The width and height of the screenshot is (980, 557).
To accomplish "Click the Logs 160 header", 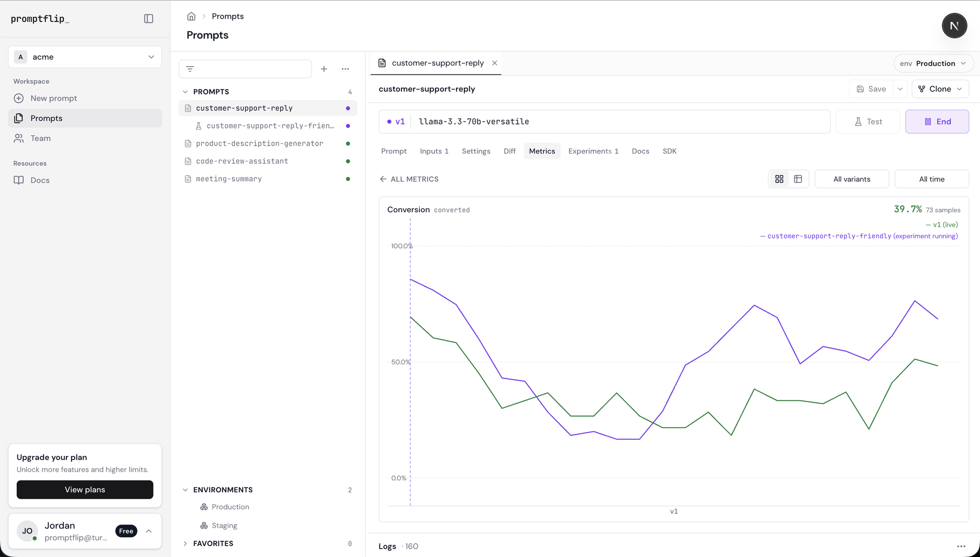I will click(x=398, y=546).
